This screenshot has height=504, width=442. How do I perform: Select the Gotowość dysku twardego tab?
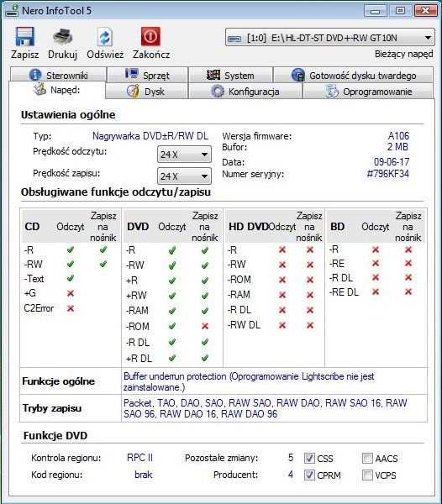353,75
